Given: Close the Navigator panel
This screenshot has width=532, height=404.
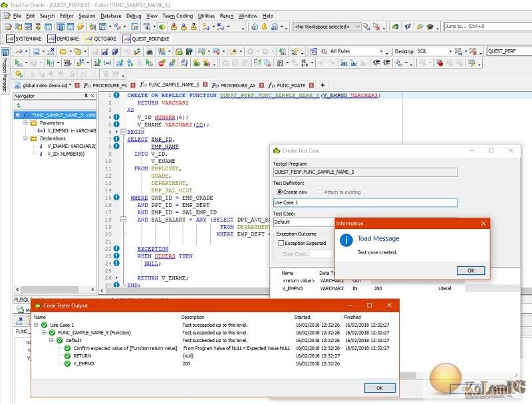Looking at the screenshot, I should (92, 96).
